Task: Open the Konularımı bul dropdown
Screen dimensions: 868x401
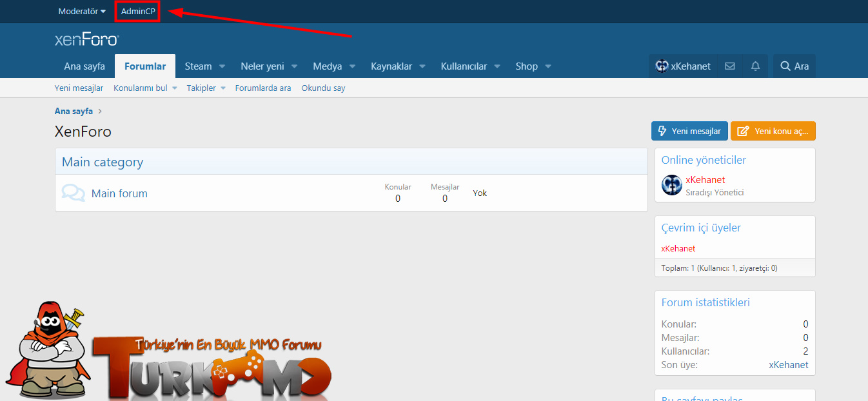Action: point(145,88)
